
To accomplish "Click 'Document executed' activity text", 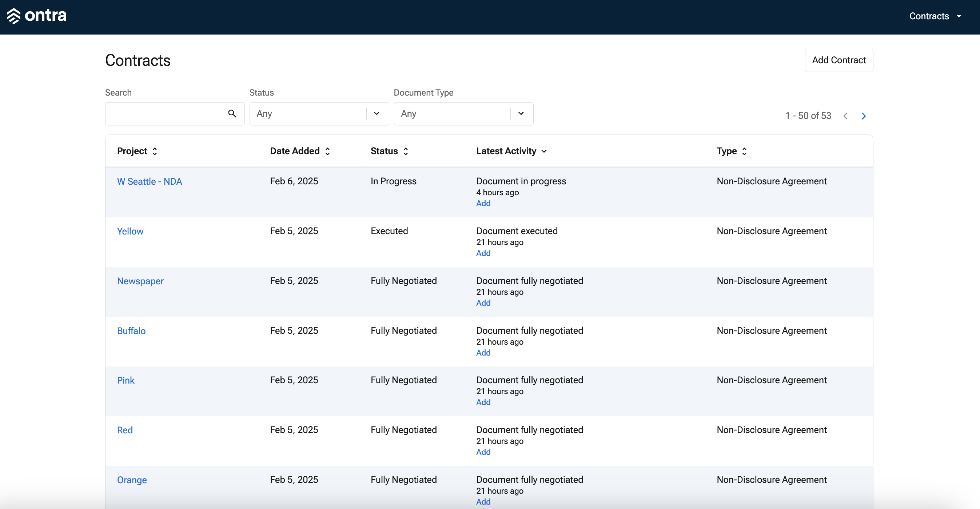I will (x=517, y=231).
